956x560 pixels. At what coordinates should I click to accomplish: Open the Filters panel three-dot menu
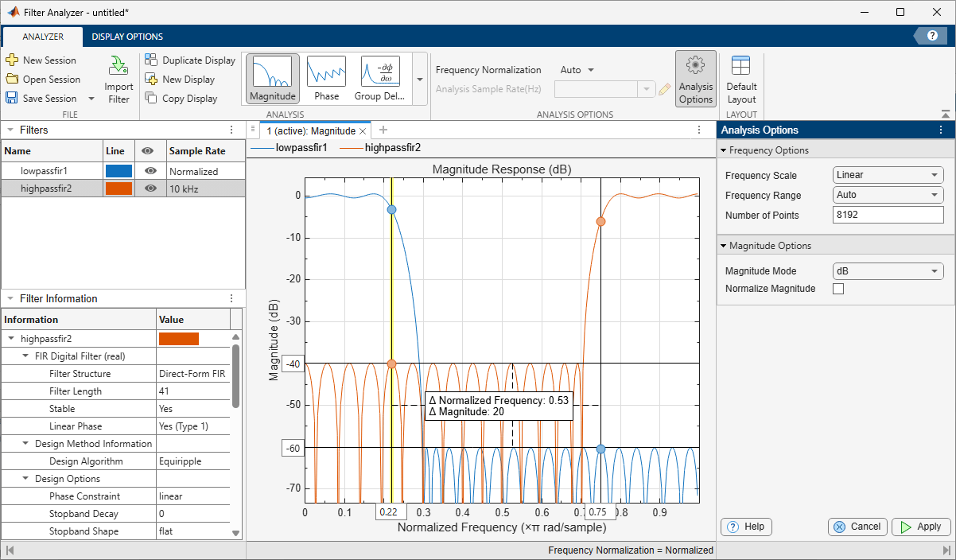231,130
